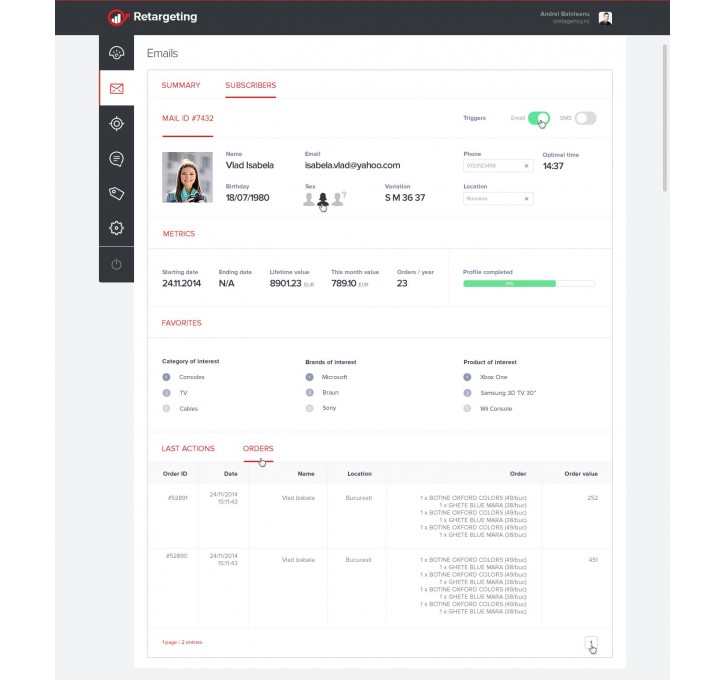Image resolution: width=725 pixels, height=680 pixels.
Task: Click the Xbox One product bullet
Action: tap(467, 377)
